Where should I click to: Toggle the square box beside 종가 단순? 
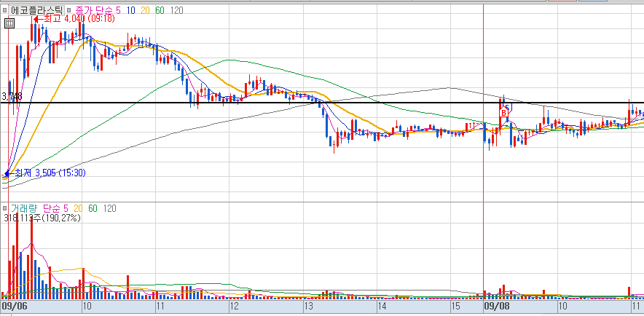pos(68,11)
